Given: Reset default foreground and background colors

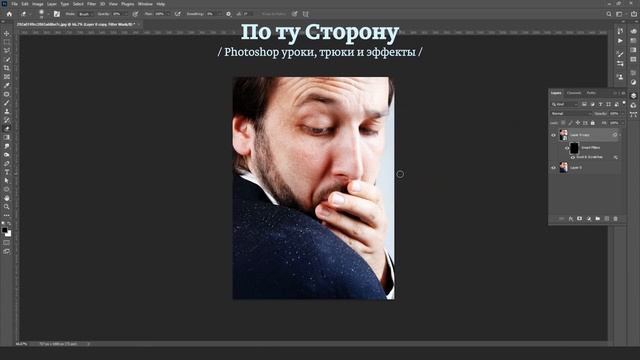Looking at the screenshot, I should (x=3, y=224).
